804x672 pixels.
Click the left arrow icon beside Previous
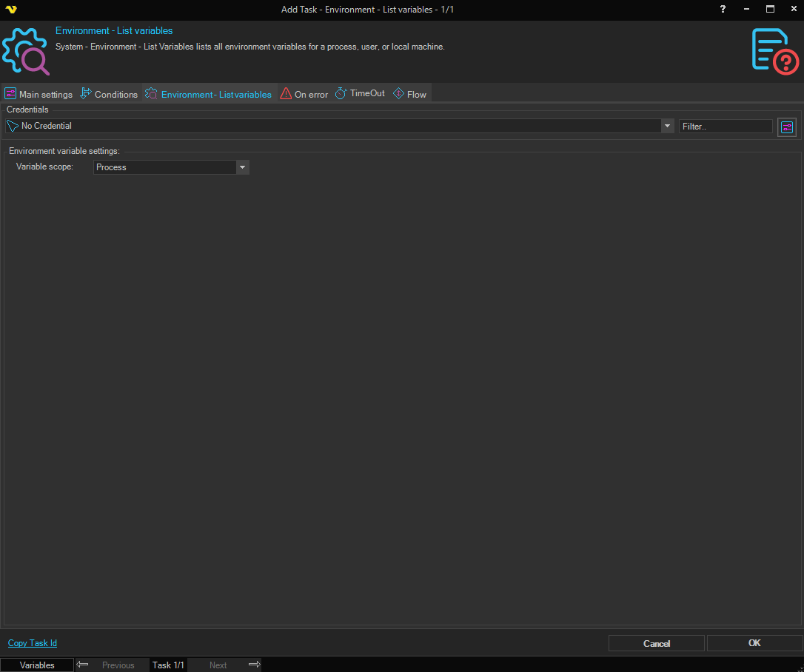tap(83, 665)
